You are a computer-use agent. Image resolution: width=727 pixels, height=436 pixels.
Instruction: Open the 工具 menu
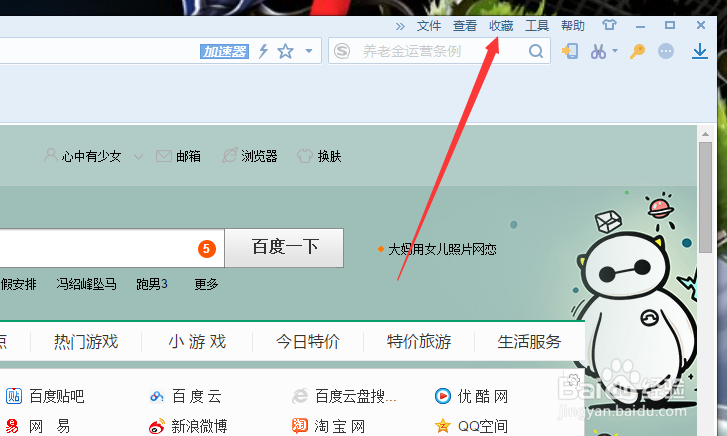(x=537, y=26)
